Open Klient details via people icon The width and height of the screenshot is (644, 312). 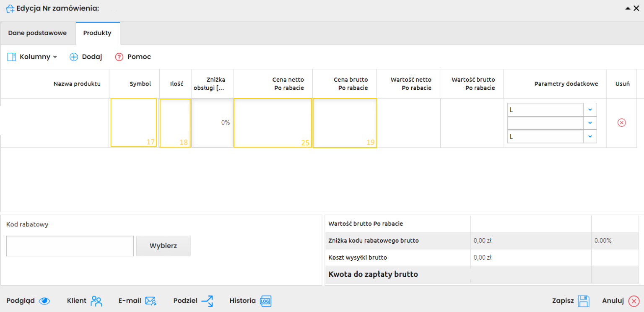(x=96, y=301)
